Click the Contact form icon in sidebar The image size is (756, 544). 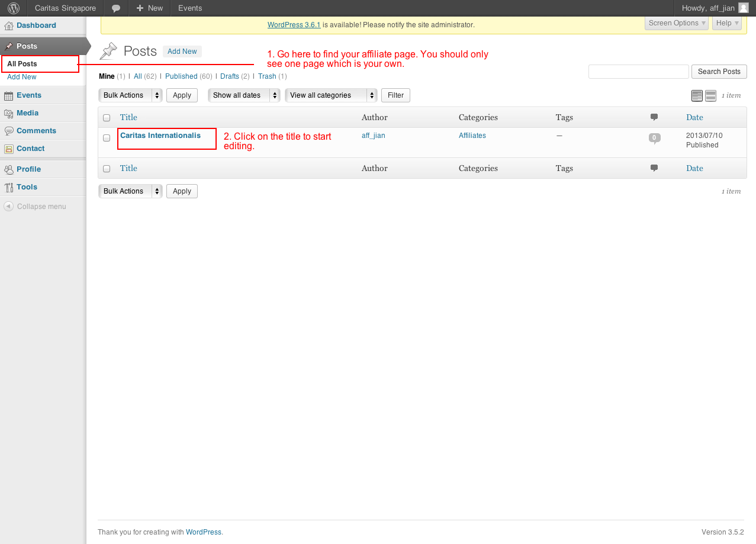(x=9, y=149)
